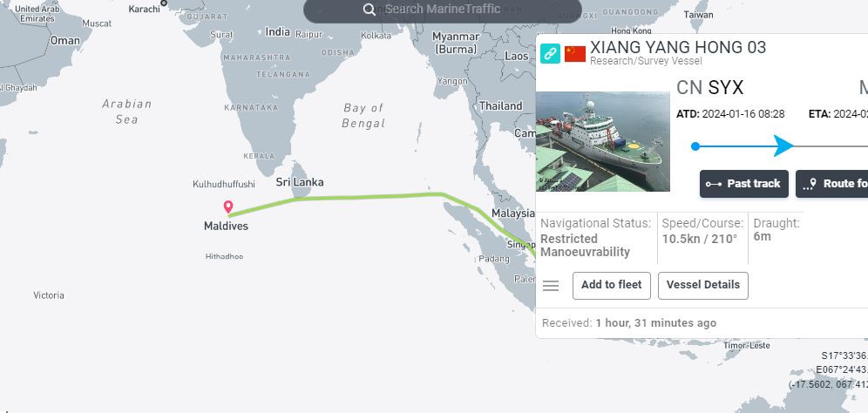The width and height of the screenshot is (868, 413).
Task: Open the hamburger menu in vessel card
Action: click(551, 286)
